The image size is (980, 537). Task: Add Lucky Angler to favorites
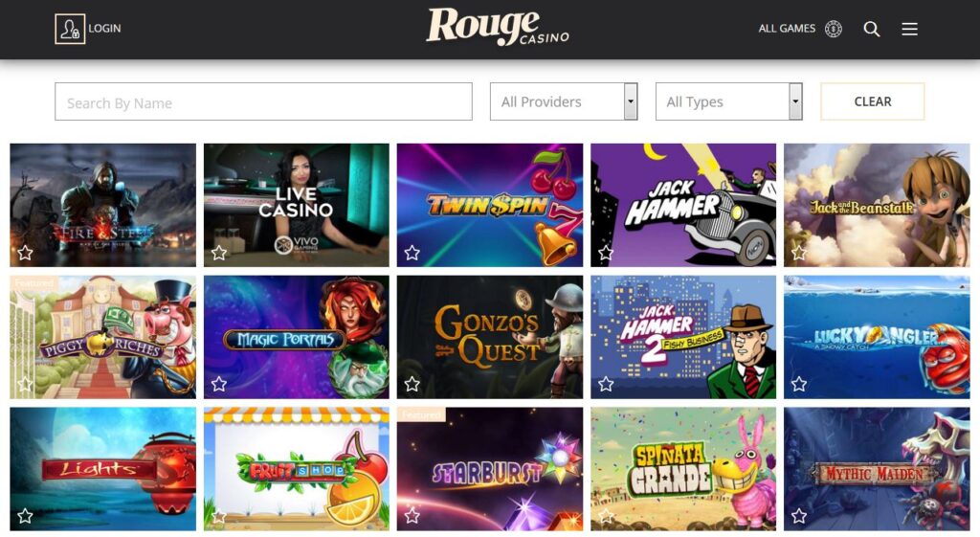pos(799,384)
